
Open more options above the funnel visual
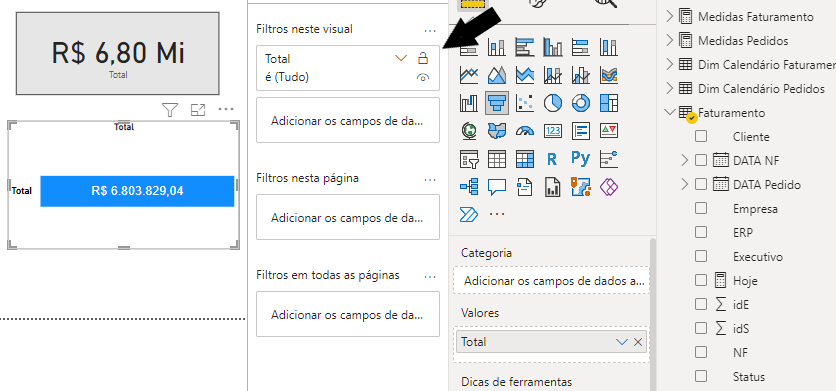pyautogui.click(x=226, y=109)
